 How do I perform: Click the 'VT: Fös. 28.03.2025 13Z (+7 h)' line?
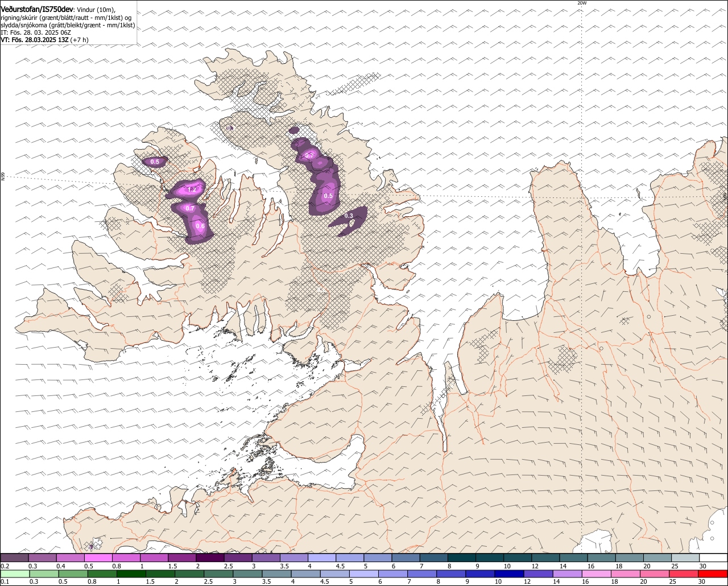(44, 40)
